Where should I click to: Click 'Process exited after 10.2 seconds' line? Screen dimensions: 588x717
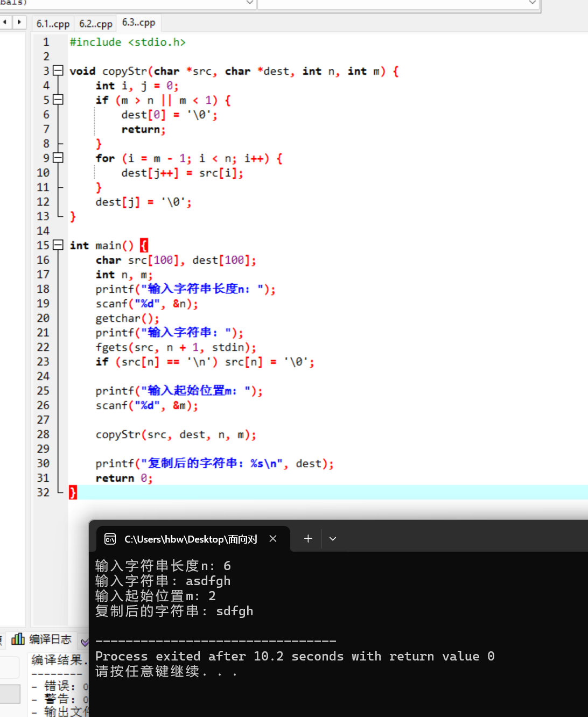tap(295, 656)
